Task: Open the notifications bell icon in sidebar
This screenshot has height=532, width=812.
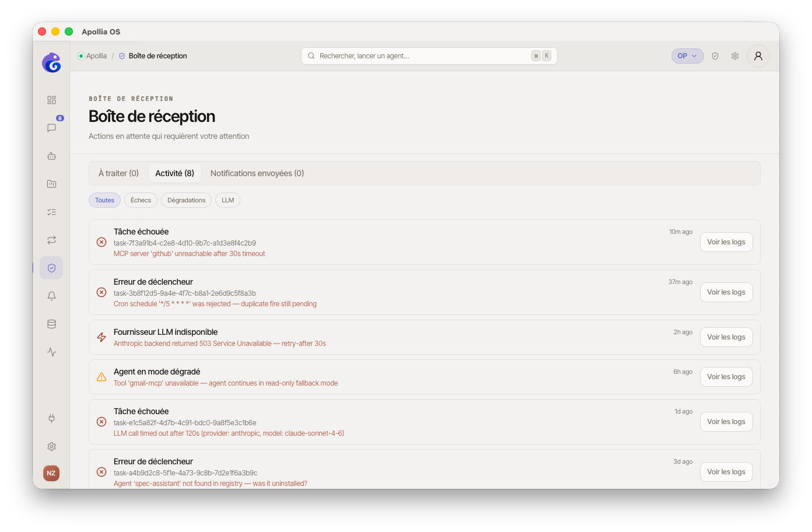Action: [51, 296]
